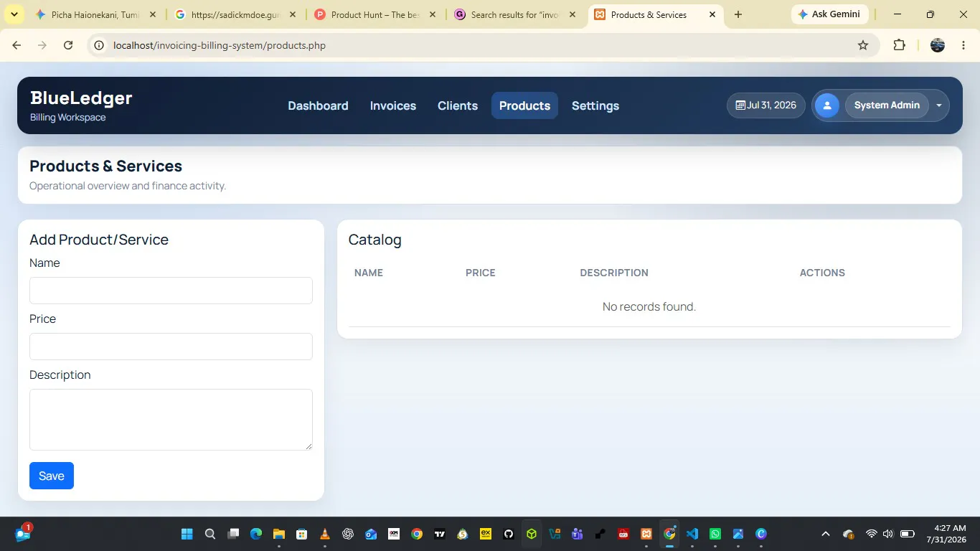Open Chrome's three-dot menu
This screenshot has height=551, width=980.
(x=962, y=45)
